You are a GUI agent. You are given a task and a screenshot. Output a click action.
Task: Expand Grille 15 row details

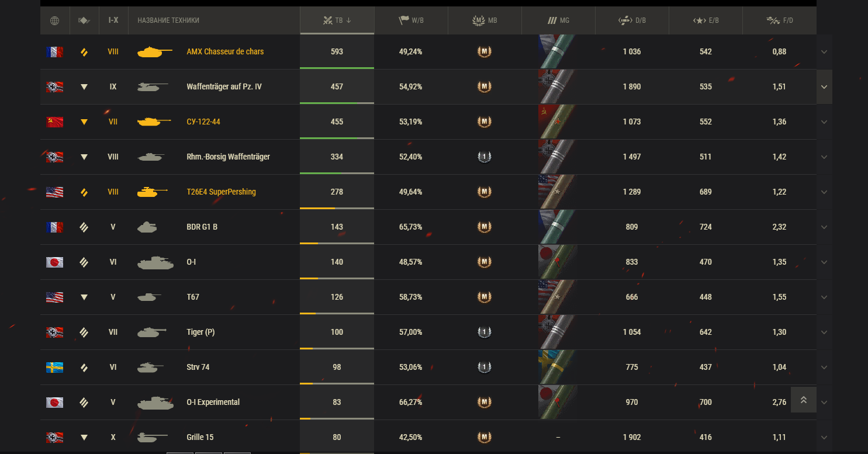824,437
